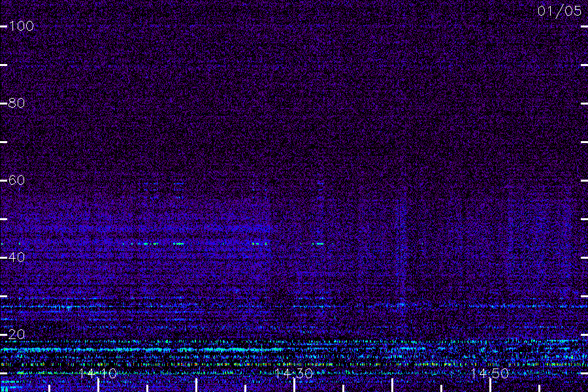Click the 40 frequency axis label
588x392 pixels.
click(16, 257)
